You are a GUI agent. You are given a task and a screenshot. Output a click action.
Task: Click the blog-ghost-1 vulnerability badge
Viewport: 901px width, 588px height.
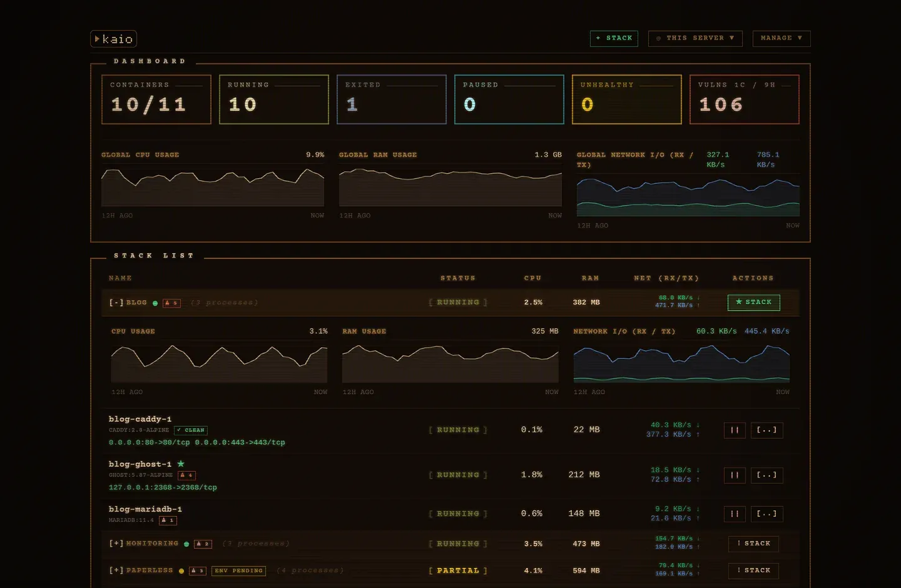(x=186, y=475)
